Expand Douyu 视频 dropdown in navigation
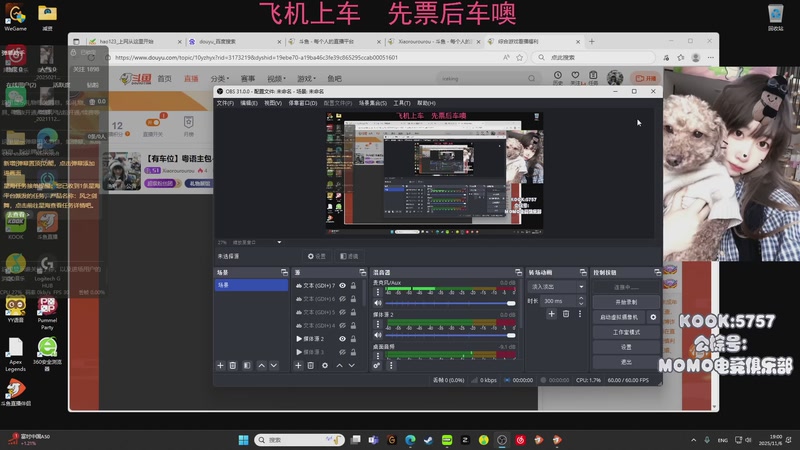Screen dimensions: 800x450 click(x=277, y=79)
